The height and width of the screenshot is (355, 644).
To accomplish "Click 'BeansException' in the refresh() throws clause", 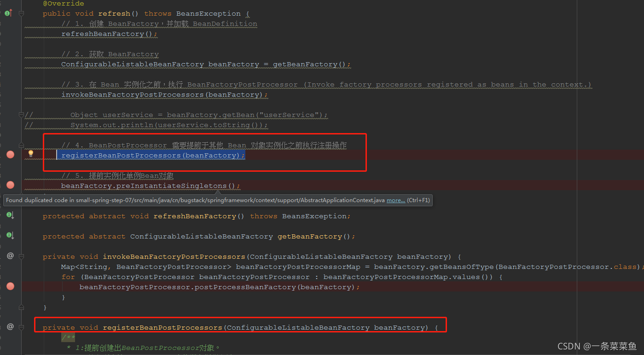I will point(209,14).
